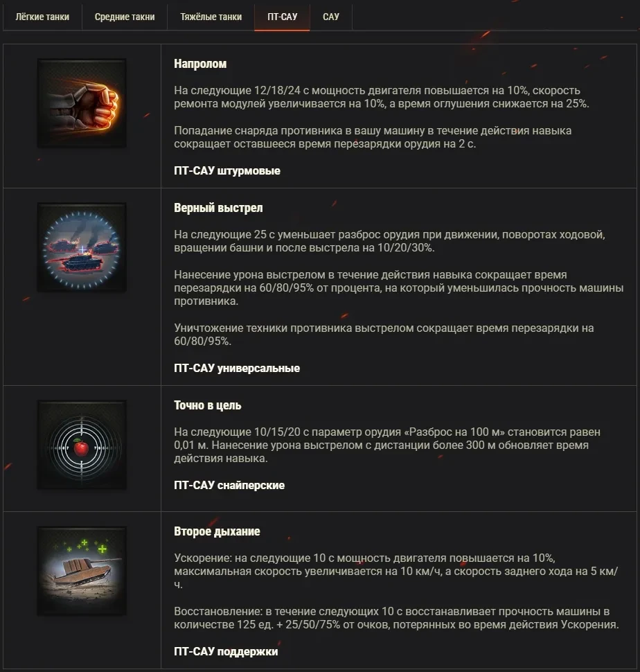This screenshot has width=640, height=672.
Task: Click the Восстановление description paragraph
Action: pyautogui.click(x=396, y=618)
